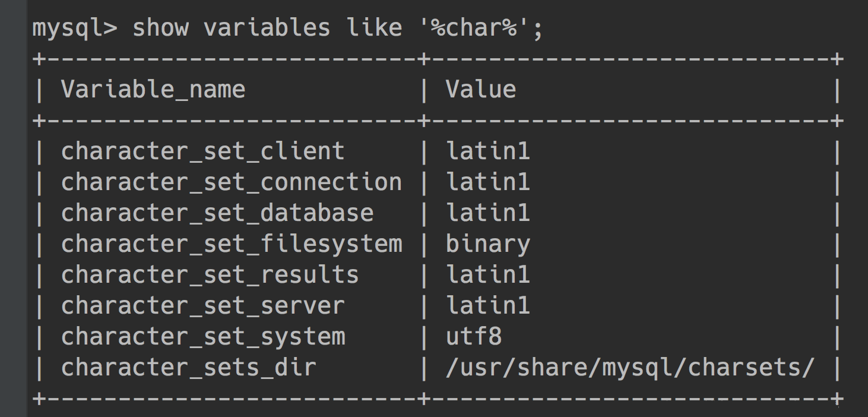Screen dimensions: 868x417
Task: Click the utf8 value
Action: click(474, 337)
